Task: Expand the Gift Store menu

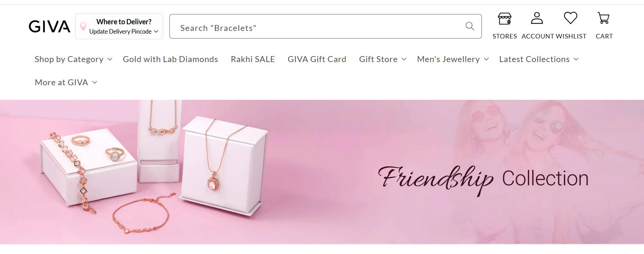Action: (x=383, y=59)
